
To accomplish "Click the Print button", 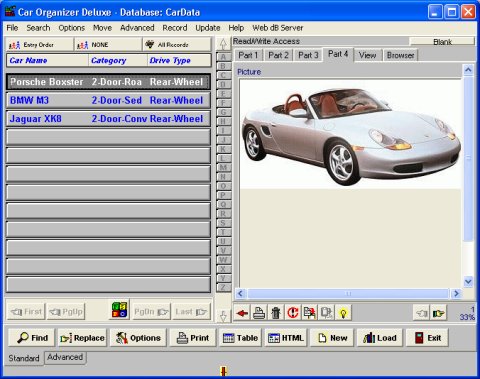I will click(193, 338).
